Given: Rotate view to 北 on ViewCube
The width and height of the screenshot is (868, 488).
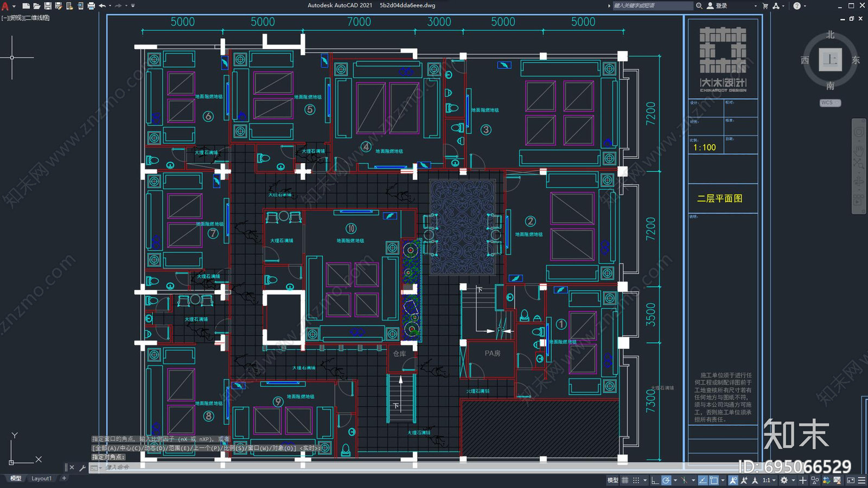Looking at the screenshot, I should coord(830,35).
